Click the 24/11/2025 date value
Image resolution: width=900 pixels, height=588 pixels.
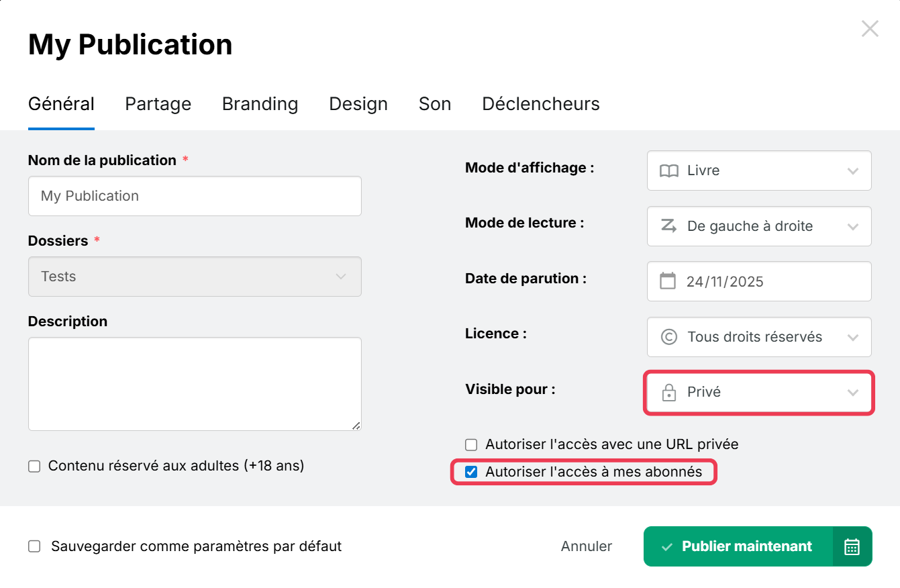[725, 281]
